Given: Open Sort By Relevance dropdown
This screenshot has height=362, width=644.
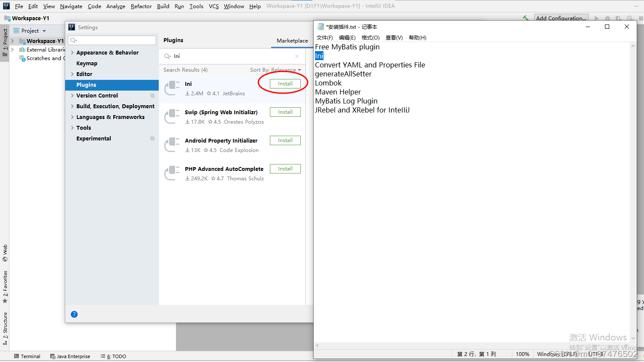Looking at the screenshot, I should (275, 70).
